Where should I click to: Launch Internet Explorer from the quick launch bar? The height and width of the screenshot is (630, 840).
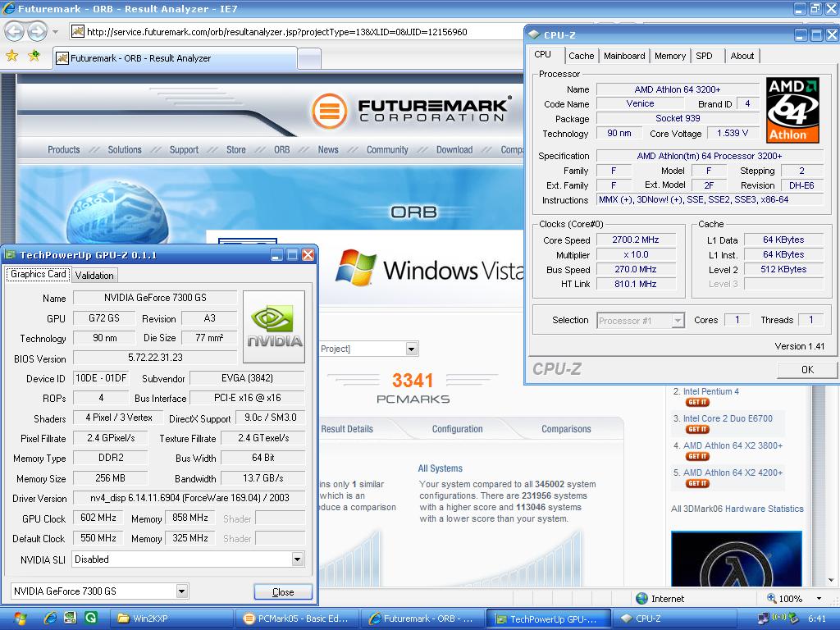(50, 619)
